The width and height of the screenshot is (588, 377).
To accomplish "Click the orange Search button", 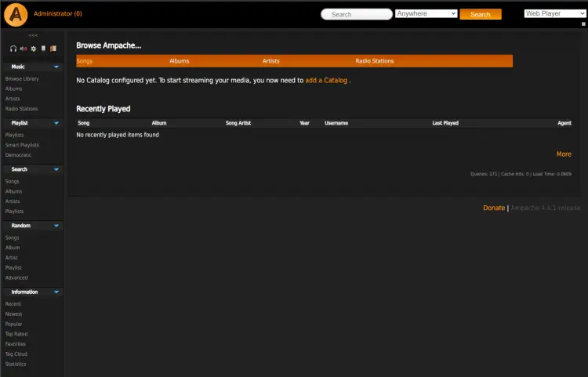I will tap(481, 14).
